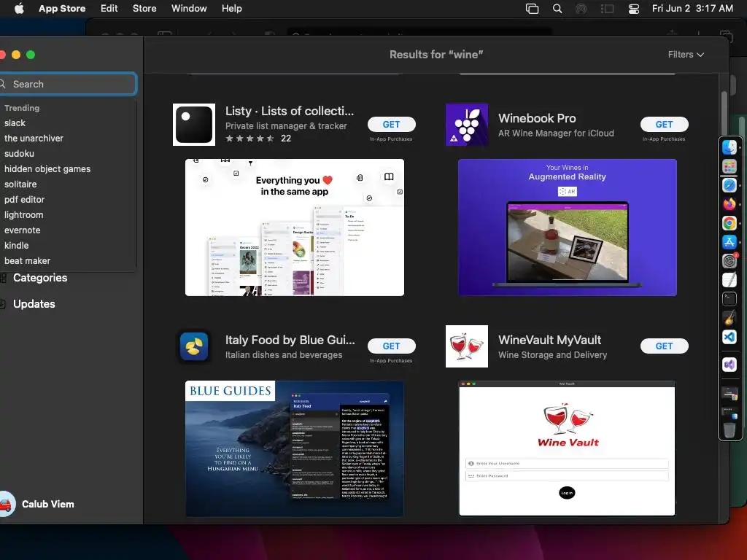Viewport: 747px width, 560px height.
Task: Click the Italy Food by Blue Gui... title
Action: click(290, 340)
